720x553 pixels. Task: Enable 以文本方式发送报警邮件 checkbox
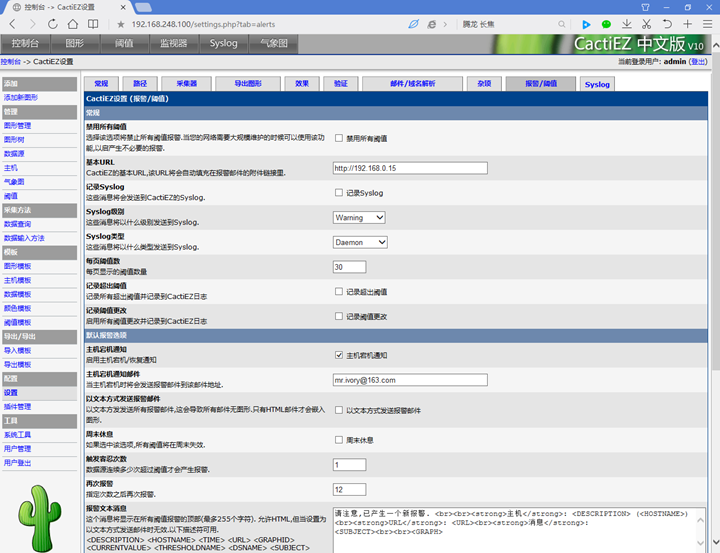pyautogui.click(x=339, y=410)
